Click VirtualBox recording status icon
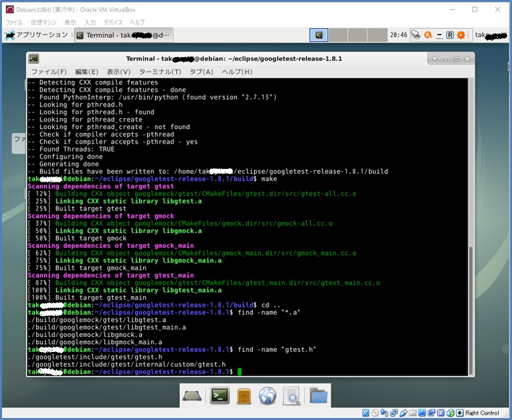The image size is (512, 420). click(431, 413)
